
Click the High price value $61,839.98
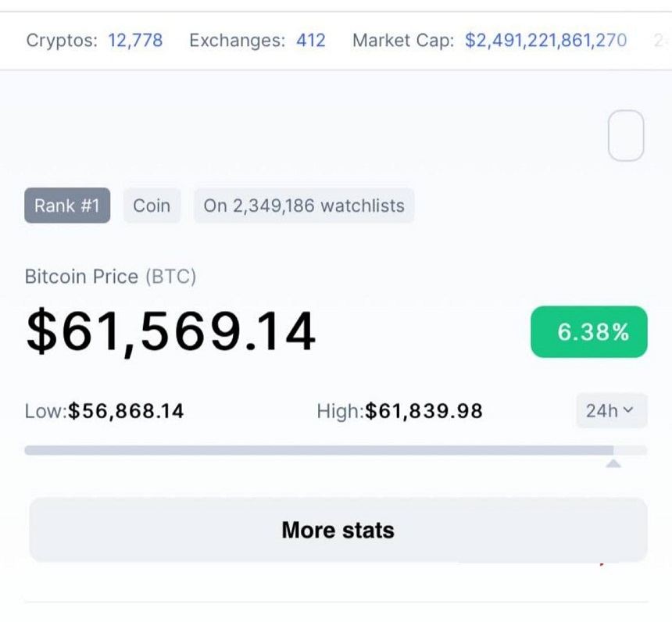[x=424, y=411]
